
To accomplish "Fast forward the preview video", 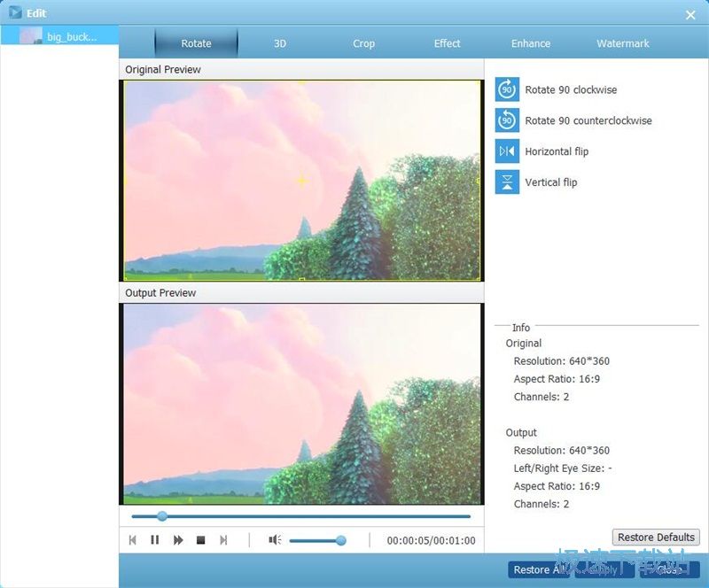I will (x=178, y=540).
